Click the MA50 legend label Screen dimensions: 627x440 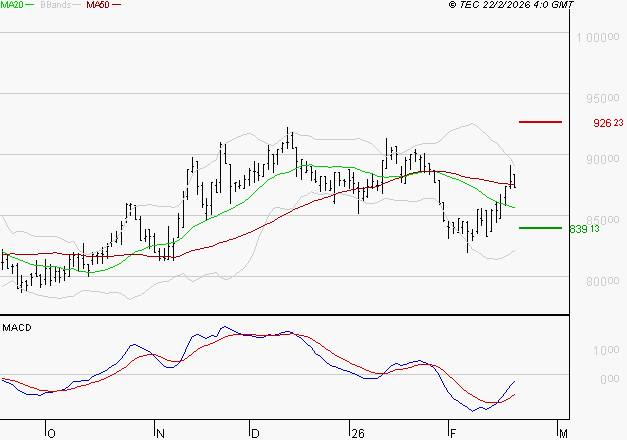98,5
